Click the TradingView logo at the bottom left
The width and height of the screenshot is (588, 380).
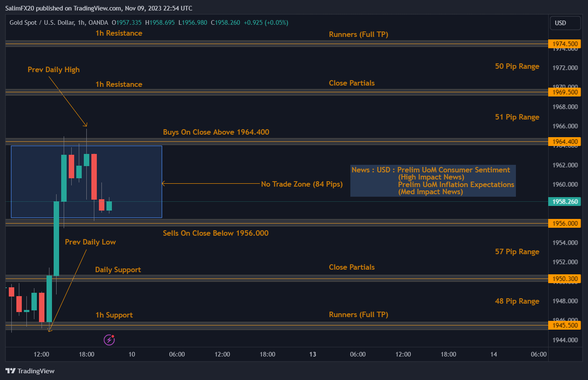point(30,371)
